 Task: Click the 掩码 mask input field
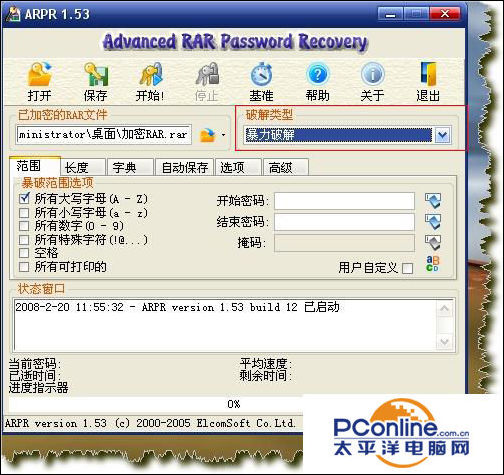click(344, 243)
